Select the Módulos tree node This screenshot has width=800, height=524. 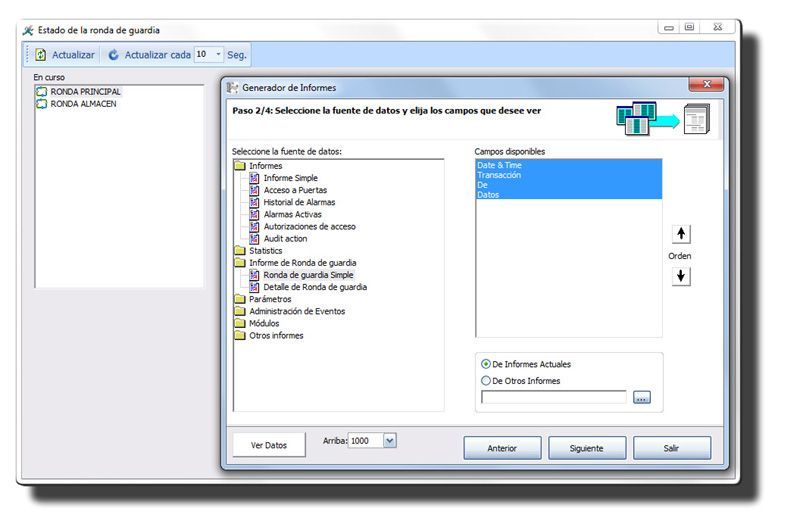coord(264,323)
